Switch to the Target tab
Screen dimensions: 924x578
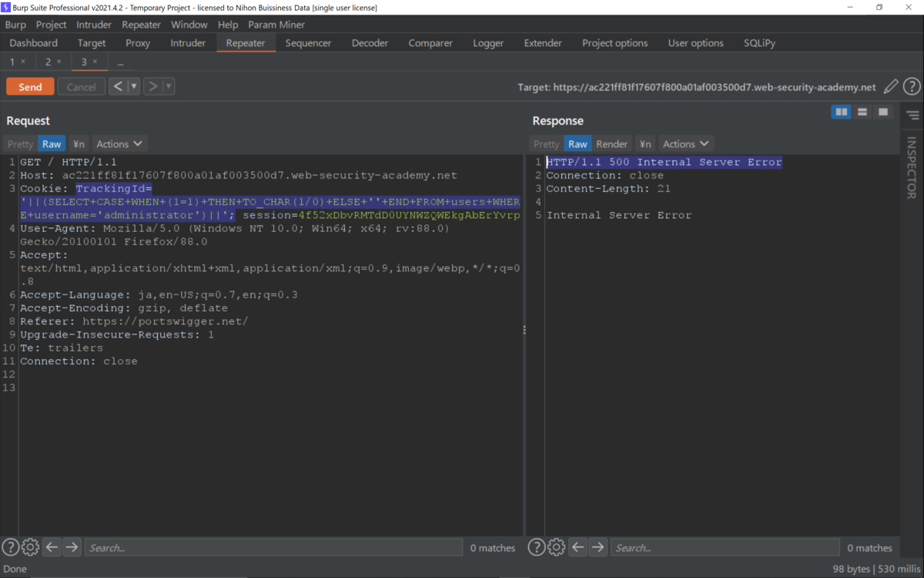tap(92, 43)
